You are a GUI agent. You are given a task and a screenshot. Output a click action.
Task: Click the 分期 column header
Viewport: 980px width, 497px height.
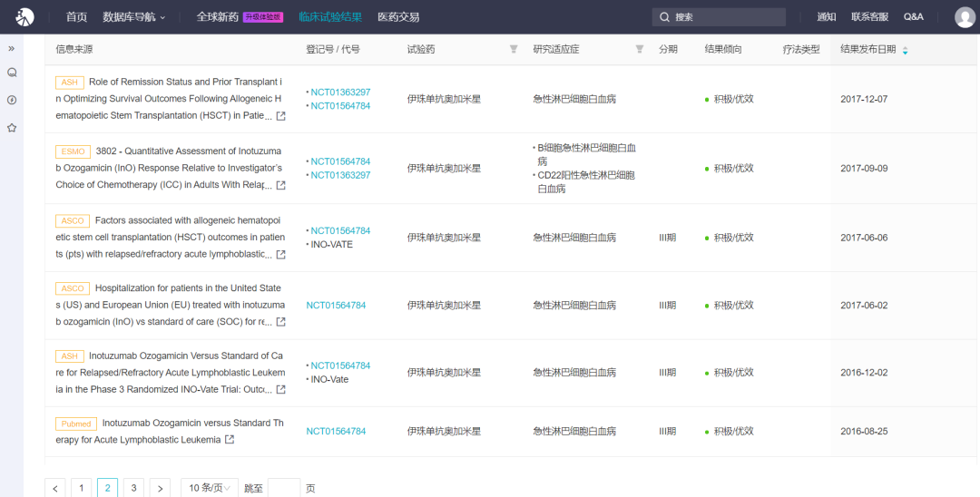tap(668, 49)
